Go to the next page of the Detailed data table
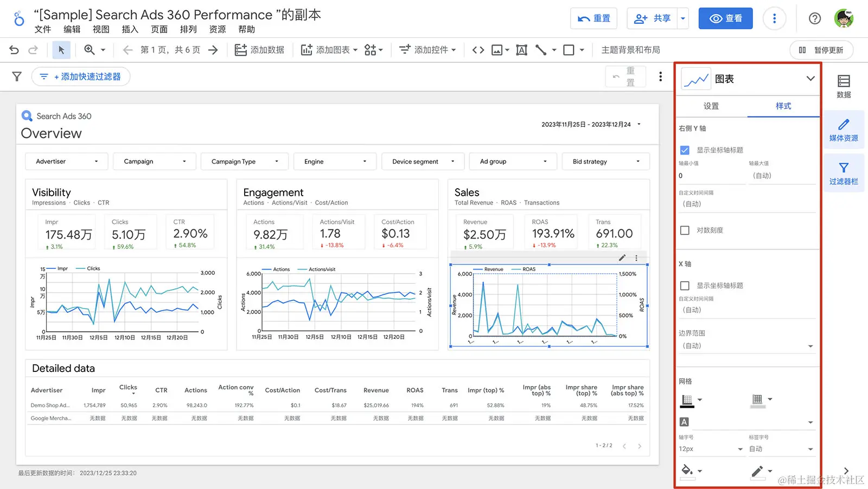 point(640,446)
